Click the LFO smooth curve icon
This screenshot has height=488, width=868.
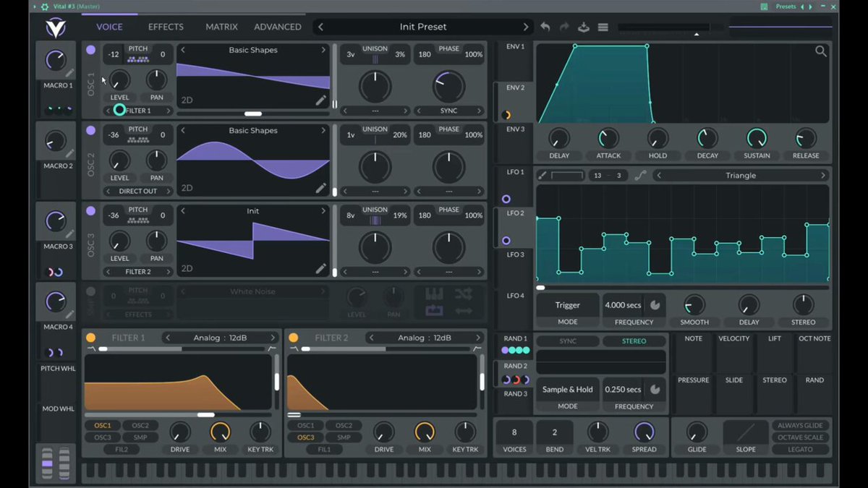coord(640,175)
